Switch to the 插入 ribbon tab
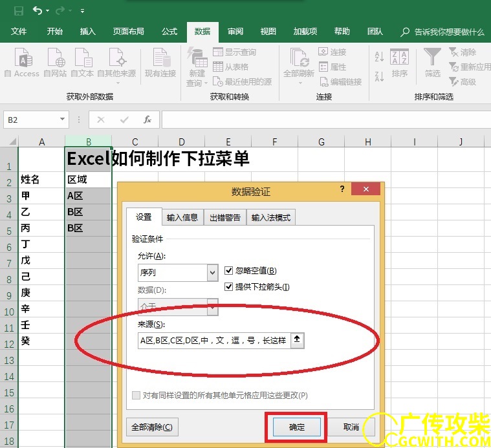491x448 pixels. pyautogui.click(x=88, y=32)
